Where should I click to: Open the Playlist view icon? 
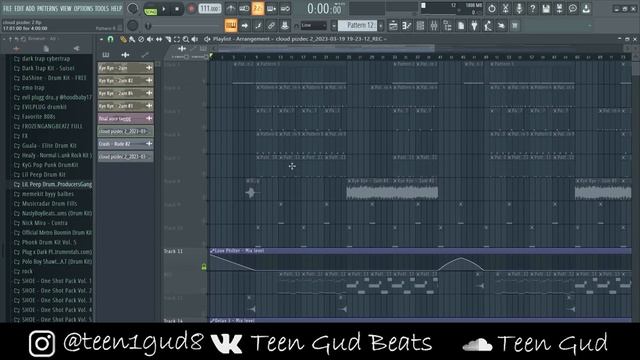pyautogui.click(x=393, y=26)
